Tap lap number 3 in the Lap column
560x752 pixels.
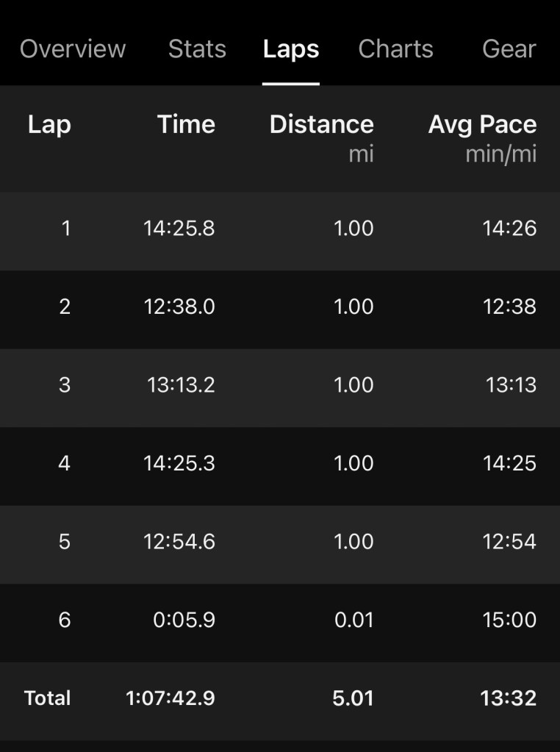[x=65, y=384]
